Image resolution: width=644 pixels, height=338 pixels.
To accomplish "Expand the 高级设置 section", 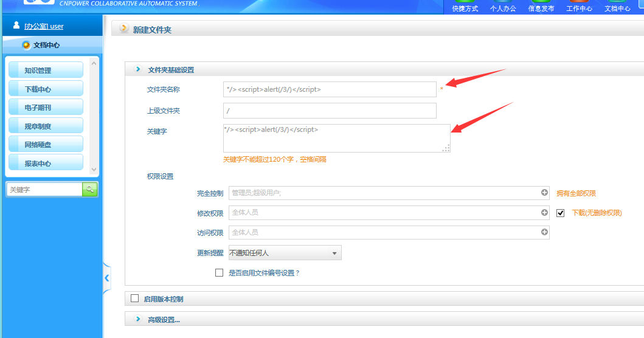I will (x=139, y=319).
